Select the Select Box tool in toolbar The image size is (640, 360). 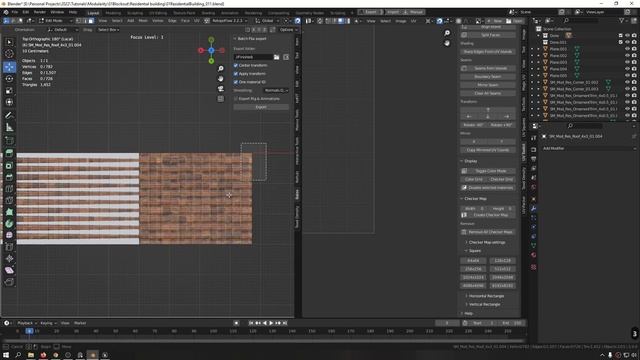[x=9, y=42]
